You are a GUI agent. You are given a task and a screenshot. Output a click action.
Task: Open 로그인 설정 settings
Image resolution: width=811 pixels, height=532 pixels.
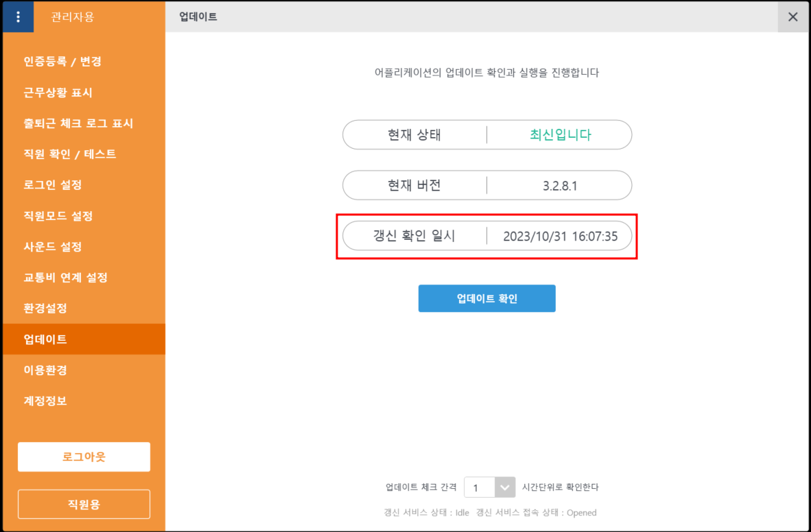(x=53, y=185)
